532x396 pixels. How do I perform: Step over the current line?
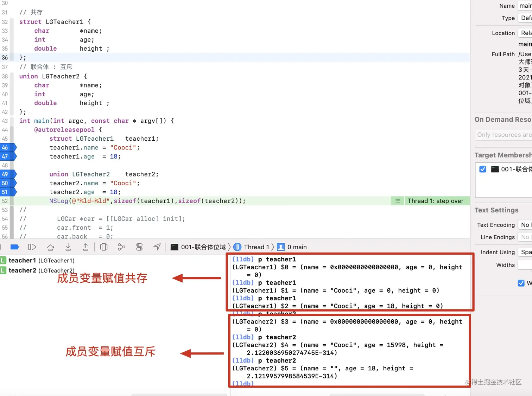click(x=50, y=247)
